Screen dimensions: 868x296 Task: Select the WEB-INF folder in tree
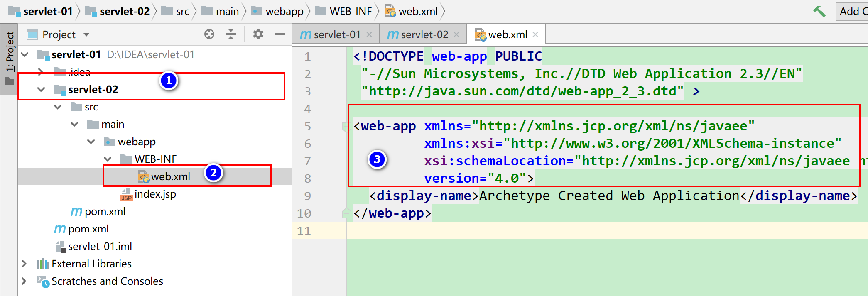tap(155, 159)
